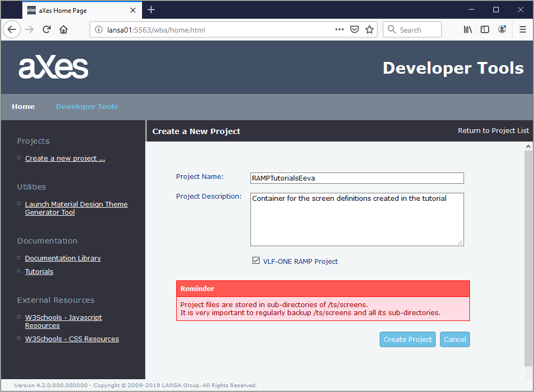
Task: Click the scrollbar up arrow
Action: click(x=528, y=146)
